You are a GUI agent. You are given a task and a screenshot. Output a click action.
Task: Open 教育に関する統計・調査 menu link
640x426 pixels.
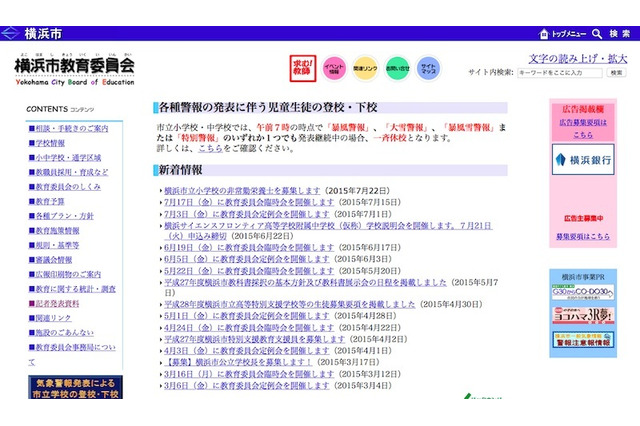click(x=72, y=289)
